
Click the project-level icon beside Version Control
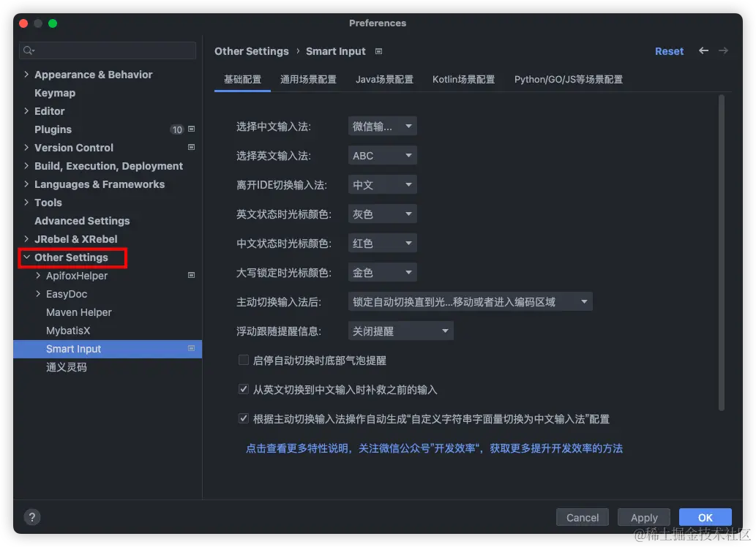(192, 148)
